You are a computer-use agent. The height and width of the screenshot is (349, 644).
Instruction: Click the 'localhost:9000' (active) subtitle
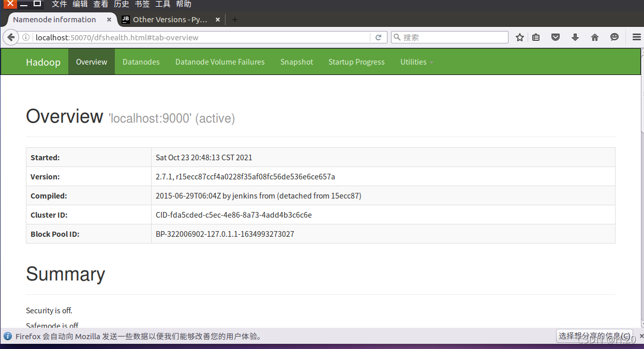coord(172,118)
